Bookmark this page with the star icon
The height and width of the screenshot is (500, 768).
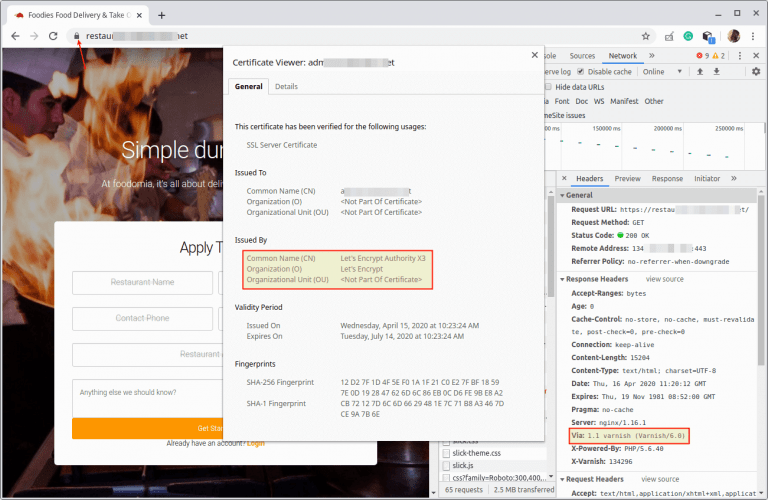646,36
